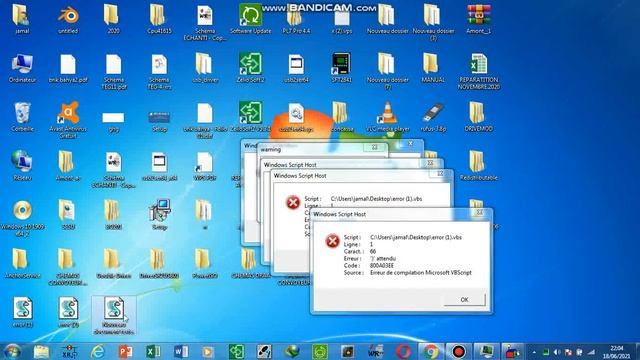The height and width of the screenshot is (360, 640).
Task: Open the bnk bahya2.pdf file icon
Action: tap(68, 68)
